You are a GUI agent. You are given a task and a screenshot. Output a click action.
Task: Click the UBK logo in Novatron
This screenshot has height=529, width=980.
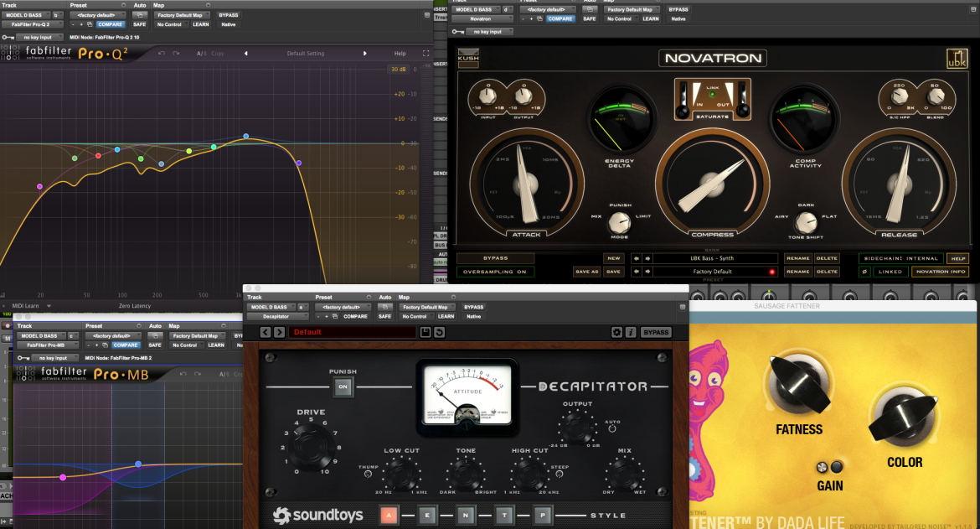(957, 58)
